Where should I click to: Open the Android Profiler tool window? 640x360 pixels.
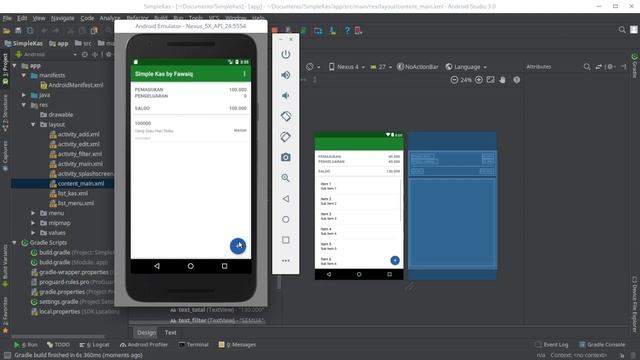coord(144,344)
